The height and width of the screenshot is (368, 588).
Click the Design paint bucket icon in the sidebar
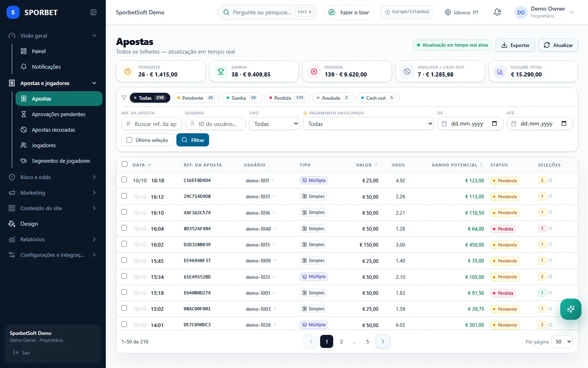(x=12, y=224)
